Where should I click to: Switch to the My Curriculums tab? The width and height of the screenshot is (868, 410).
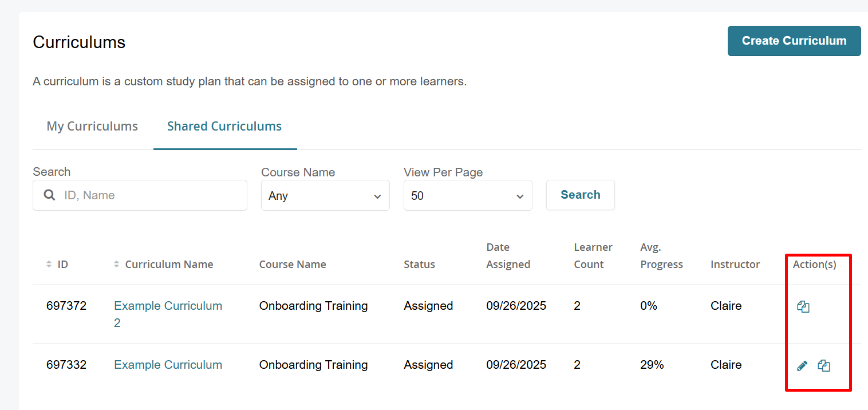92,127
